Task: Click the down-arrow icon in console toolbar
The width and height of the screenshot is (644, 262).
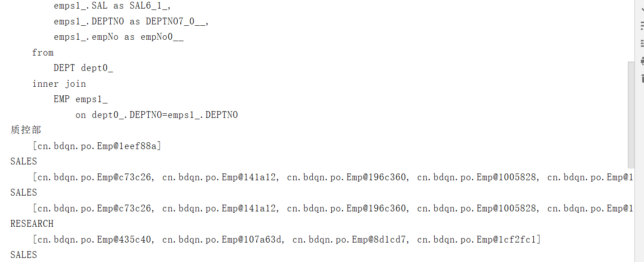Action: pyautogui.click(x=642, y=9)
